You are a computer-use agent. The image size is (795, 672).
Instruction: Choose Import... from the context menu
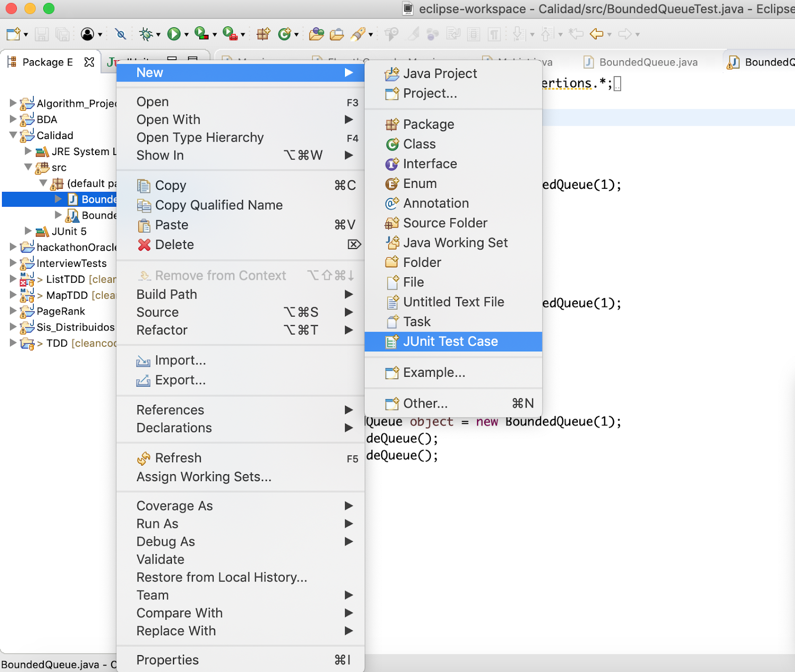coord(179,360)
